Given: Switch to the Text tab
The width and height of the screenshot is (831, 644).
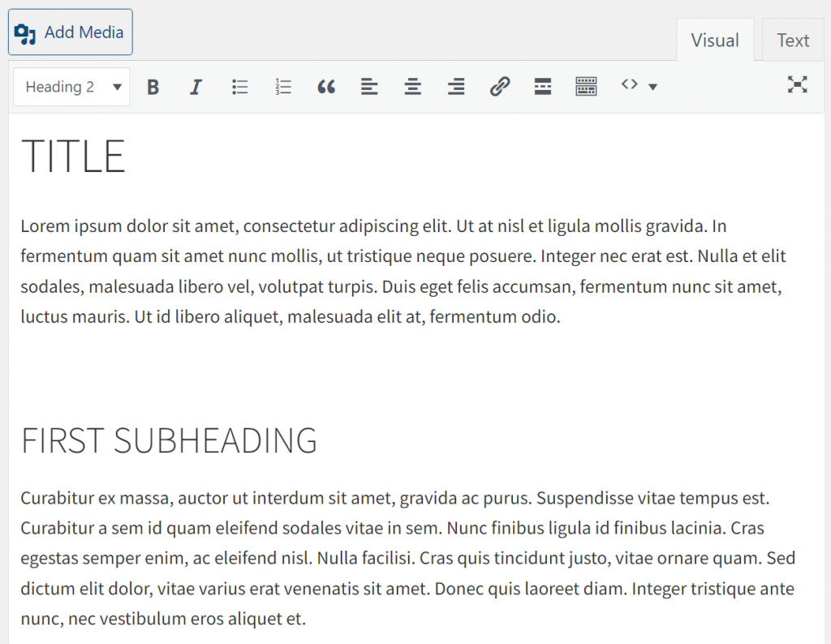Looking at the screenshot, I should [792, 40].
